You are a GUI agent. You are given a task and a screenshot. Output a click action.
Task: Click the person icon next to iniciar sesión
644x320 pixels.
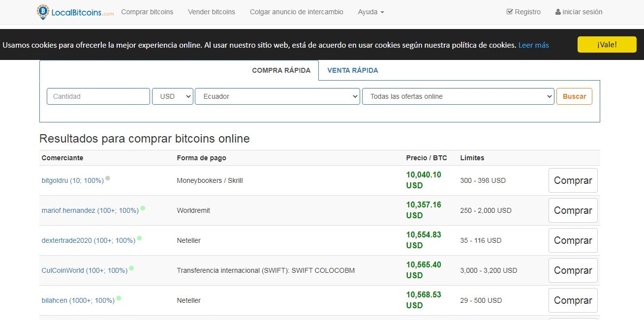558,11
